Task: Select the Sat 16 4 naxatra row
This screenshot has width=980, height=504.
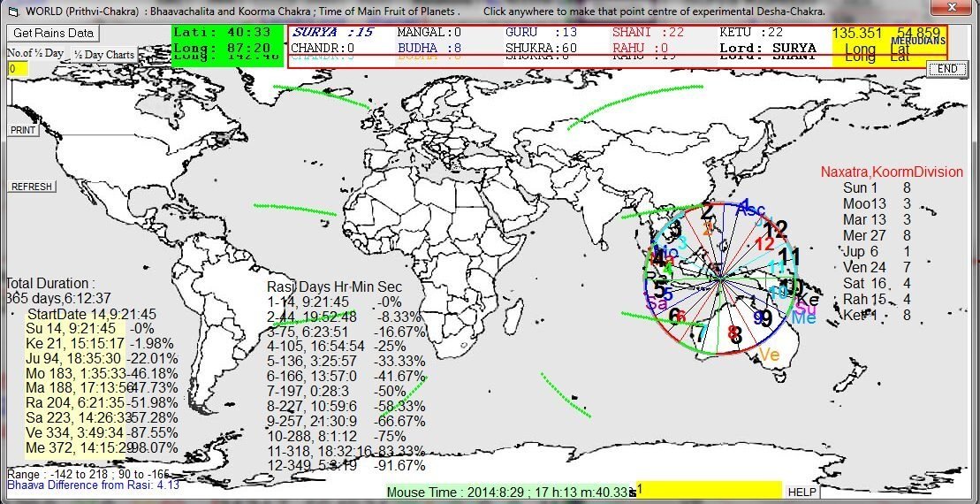Action: tap(877, 283)
